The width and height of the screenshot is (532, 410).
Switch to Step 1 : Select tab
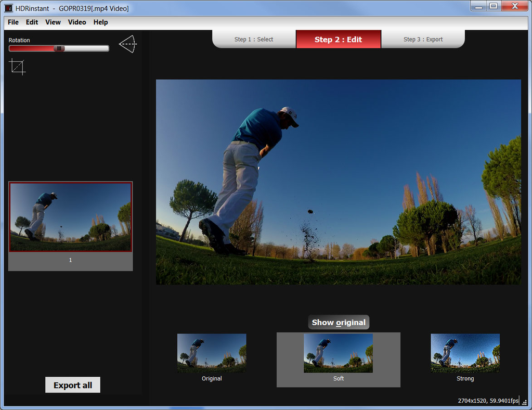click(x=254, y=40)
